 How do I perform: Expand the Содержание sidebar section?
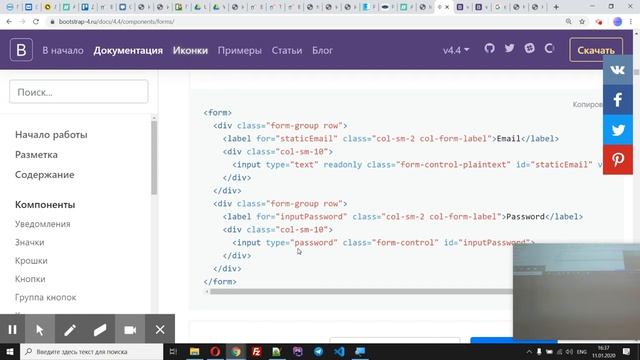44,174
